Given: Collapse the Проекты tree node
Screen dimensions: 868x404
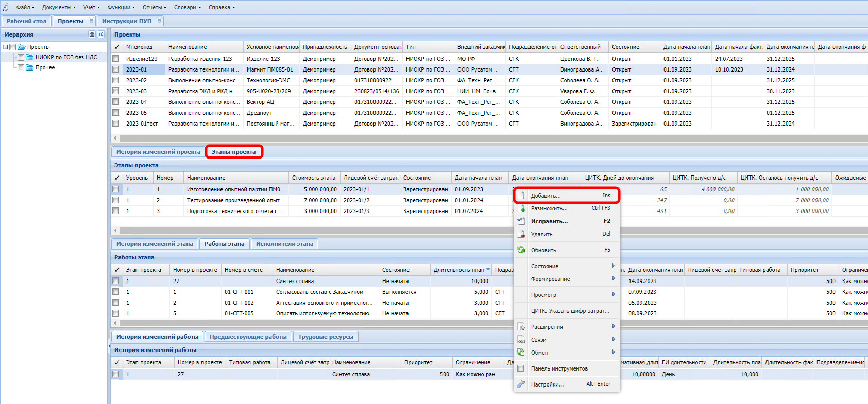Looking at the screenshot, I should click(x=5, y=47).
